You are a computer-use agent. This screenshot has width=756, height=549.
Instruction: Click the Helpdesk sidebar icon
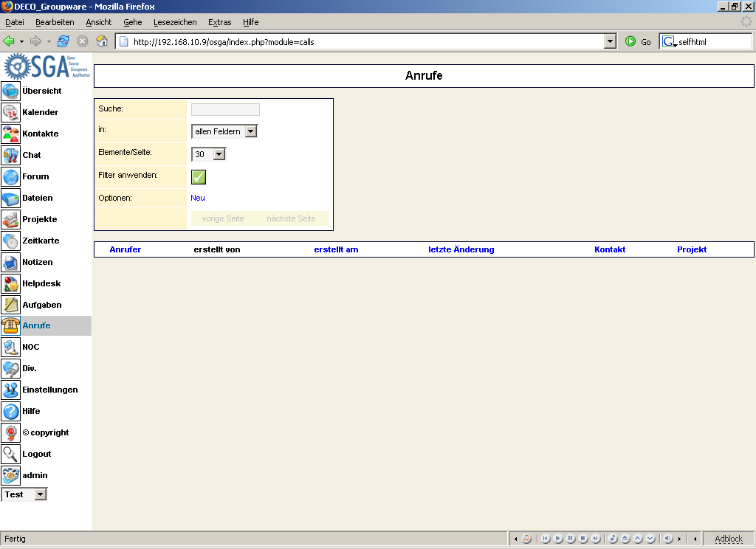[x=10, y=283]
